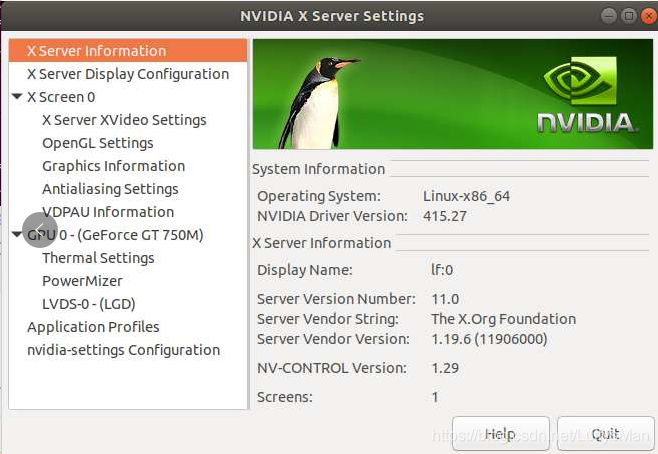Select LVDS-0 - (LGD) display
This screenshot has width=658, height=454.
[x=89, y=304]
